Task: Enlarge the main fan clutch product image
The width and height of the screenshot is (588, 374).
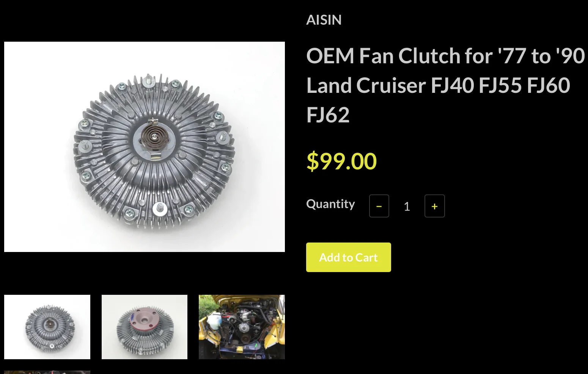Action: tap(145, 147)
